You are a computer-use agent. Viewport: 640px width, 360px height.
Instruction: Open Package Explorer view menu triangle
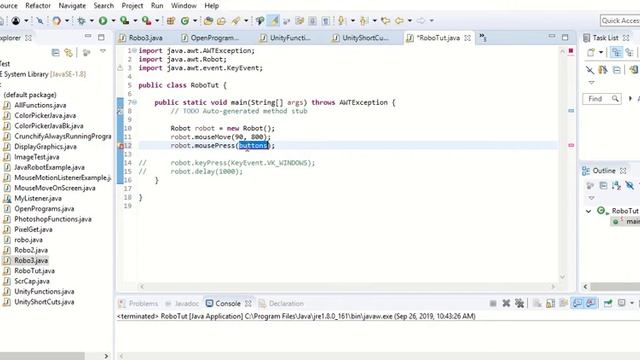(103, 51)
